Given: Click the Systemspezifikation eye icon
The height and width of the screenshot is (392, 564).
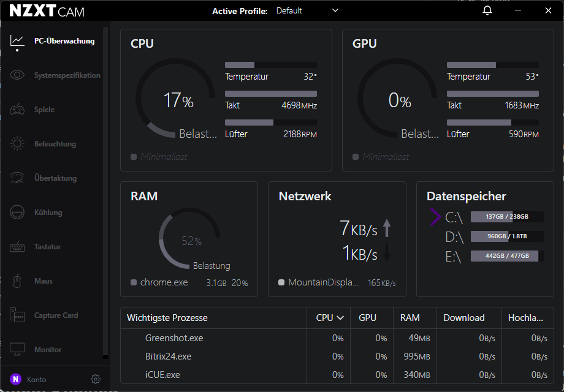Looking at the screenshot, I should point(17,75).
